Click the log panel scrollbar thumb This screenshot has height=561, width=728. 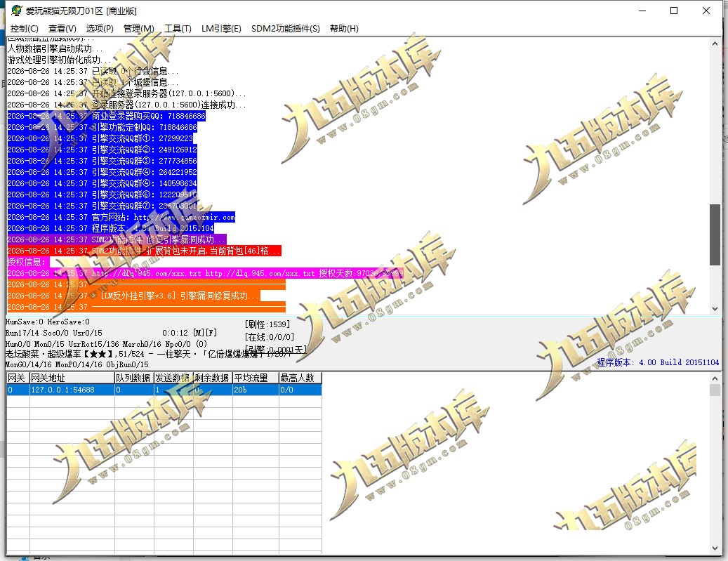715,235
